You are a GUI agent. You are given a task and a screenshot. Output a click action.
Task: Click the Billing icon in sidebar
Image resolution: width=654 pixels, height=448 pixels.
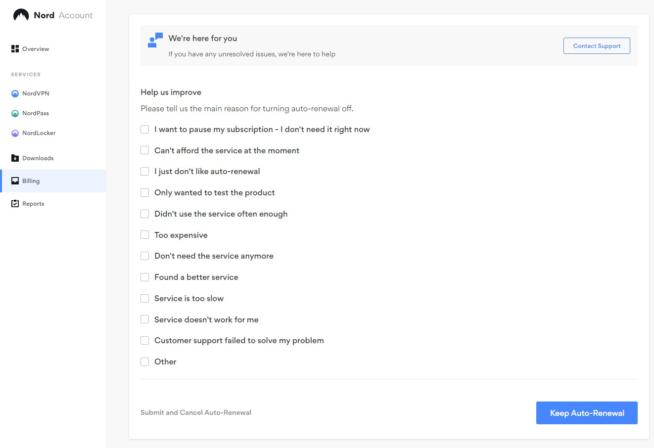pos(15,181)
